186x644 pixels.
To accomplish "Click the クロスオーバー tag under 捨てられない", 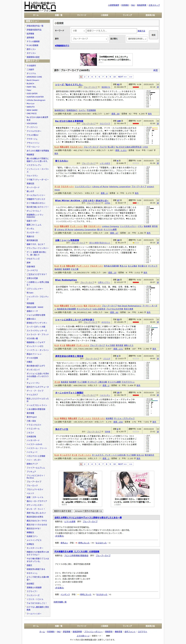I will (x=67, y=186).
